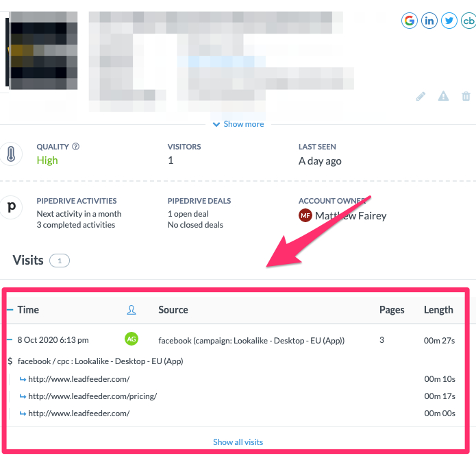Click '3 completed activities' text
The height and width of the screenshot is (458, 476).
click(76, 225)
